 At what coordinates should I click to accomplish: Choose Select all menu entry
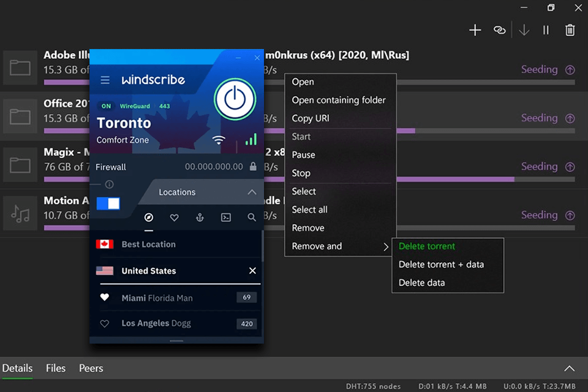click(x=341, y=209)
